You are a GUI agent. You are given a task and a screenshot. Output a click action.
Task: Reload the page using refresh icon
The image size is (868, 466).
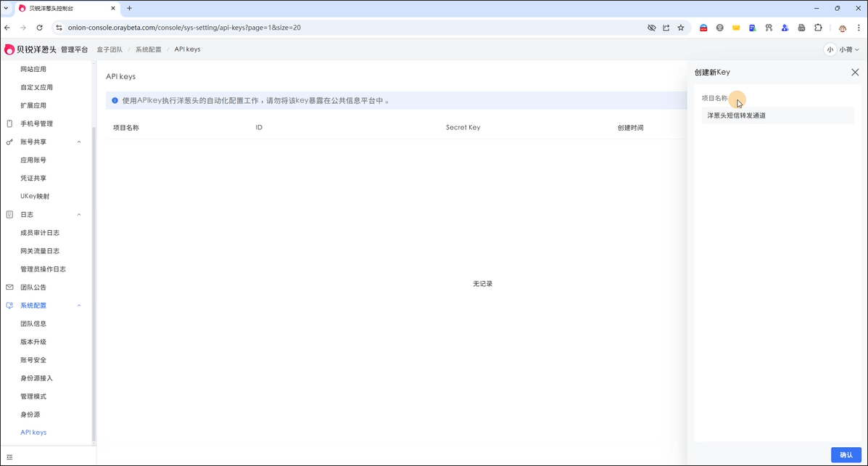pyautogui.click(x=39, y=28)
